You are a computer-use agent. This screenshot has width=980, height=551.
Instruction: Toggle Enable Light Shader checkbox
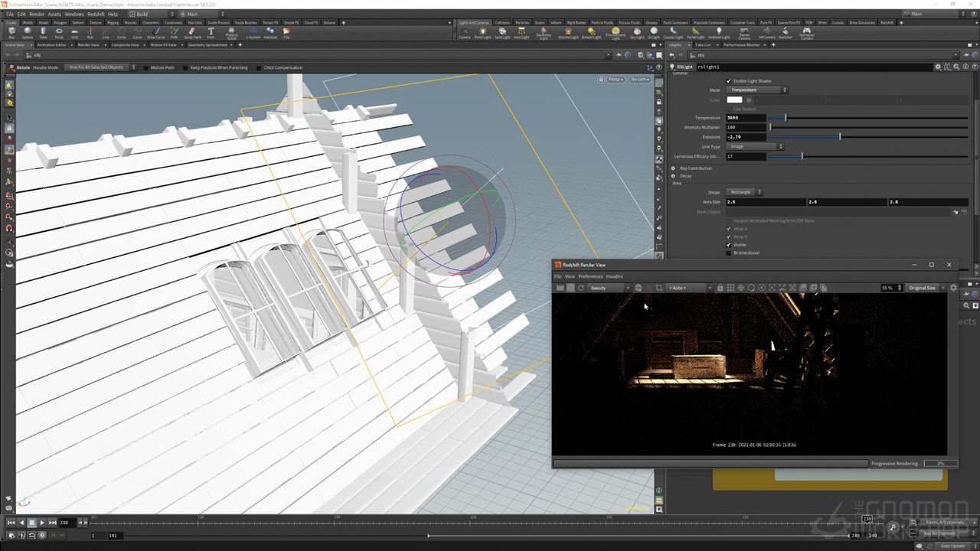pos(728,81)
